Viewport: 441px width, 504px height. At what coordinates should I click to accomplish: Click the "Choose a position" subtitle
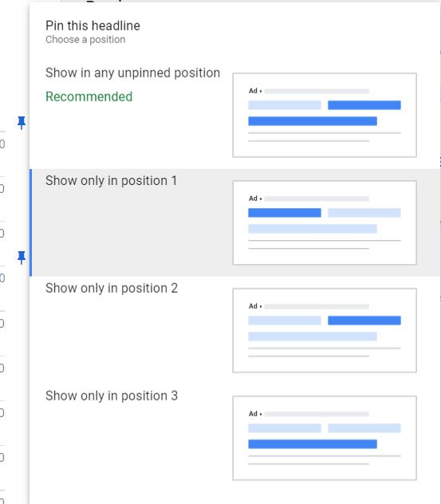click(85, 40)
